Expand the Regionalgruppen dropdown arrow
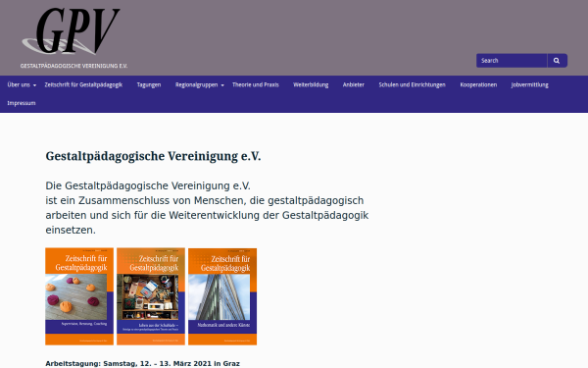 pos(222,85)
